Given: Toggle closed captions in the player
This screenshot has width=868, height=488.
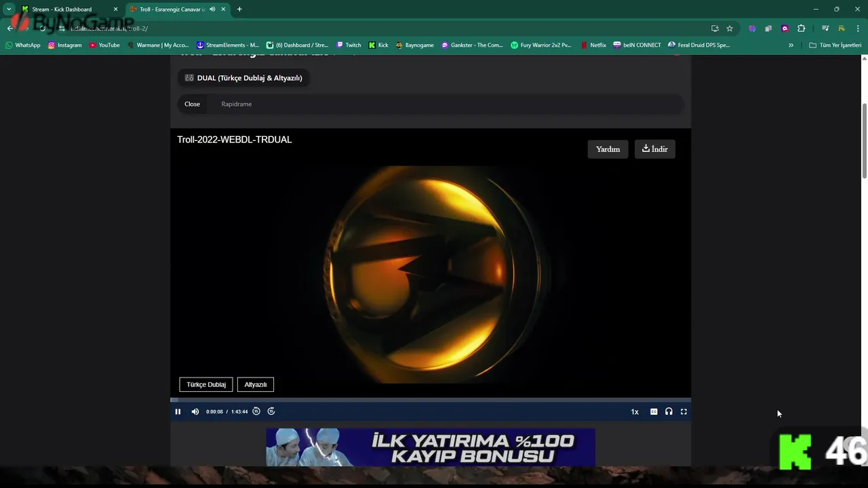Looking at the screenshot, I should [654, 411].
